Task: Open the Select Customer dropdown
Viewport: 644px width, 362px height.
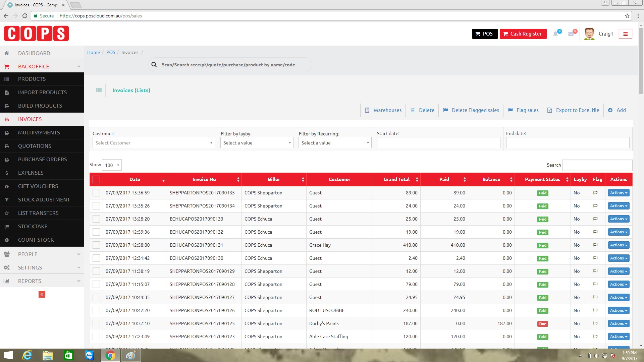Action: pyautogui.click(x=154, y=143)
